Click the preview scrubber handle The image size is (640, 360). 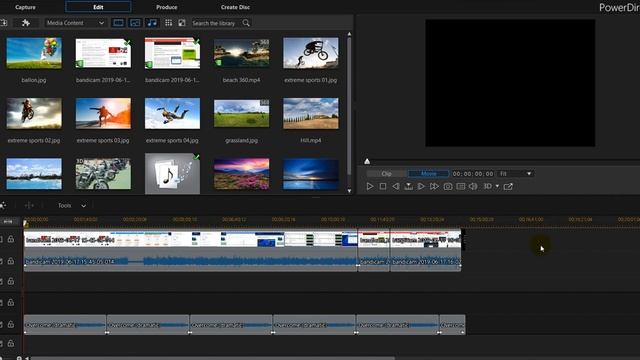(367, 161)
